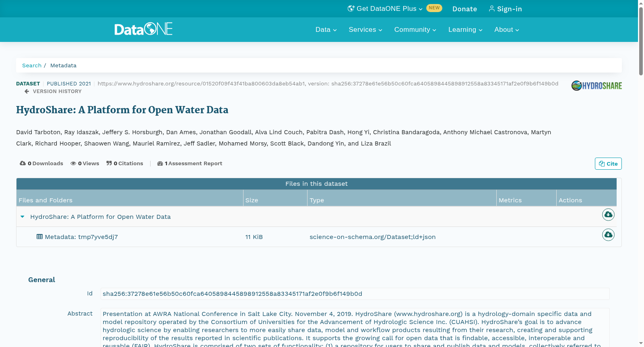Image resolution: width=644 pixels, height=347 pixels.
Task: Click the scrollbar down arrow
Action: point(641,343)
